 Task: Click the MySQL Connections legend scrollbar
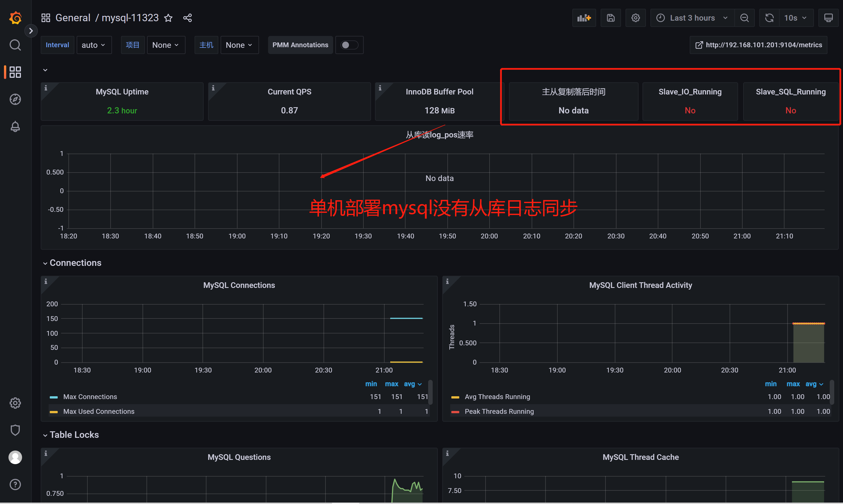(430, 392)
